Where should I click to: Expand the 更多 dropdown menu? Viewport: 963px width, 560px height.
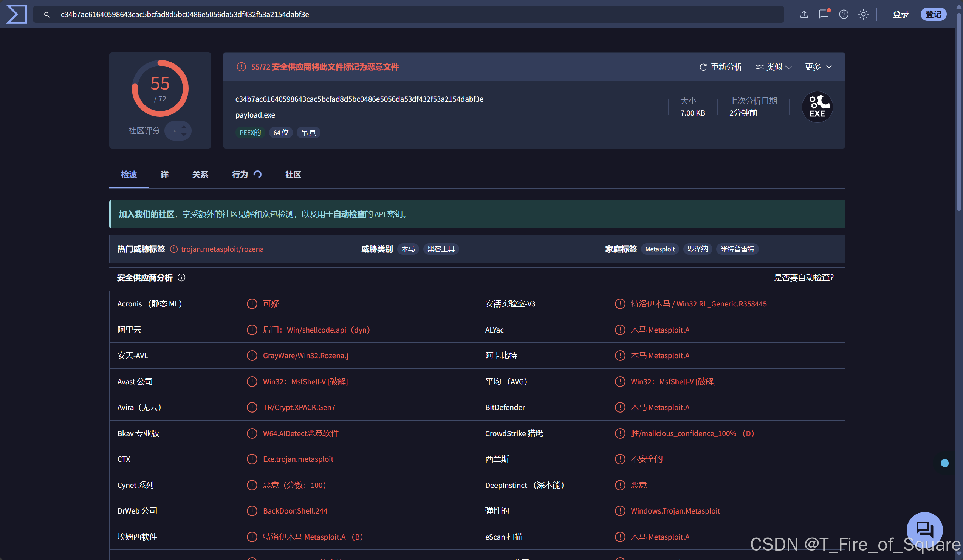tap(818, 67)
